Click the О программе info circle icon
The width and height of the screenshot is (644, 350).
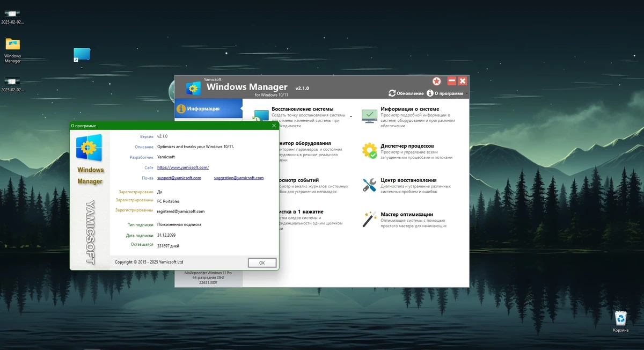tap(430, 93)
